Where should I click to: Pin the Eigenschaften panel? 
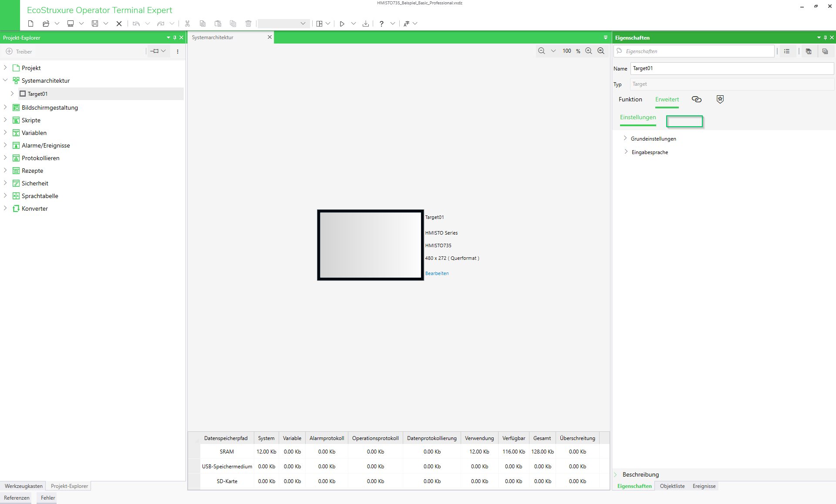[x=825, y=38]
